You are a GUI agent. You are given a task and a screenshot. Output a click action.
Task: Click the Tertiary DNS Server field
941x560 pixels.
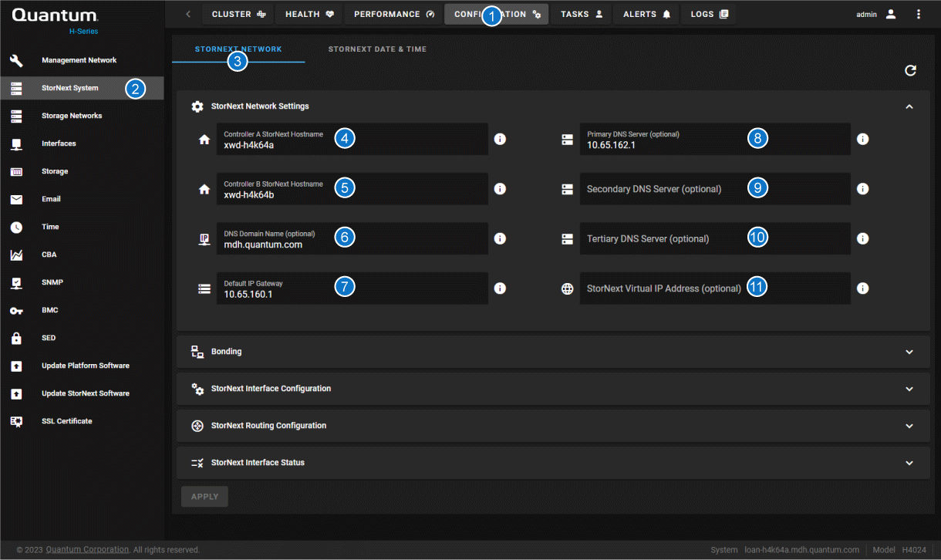click(x=715, y=238)
